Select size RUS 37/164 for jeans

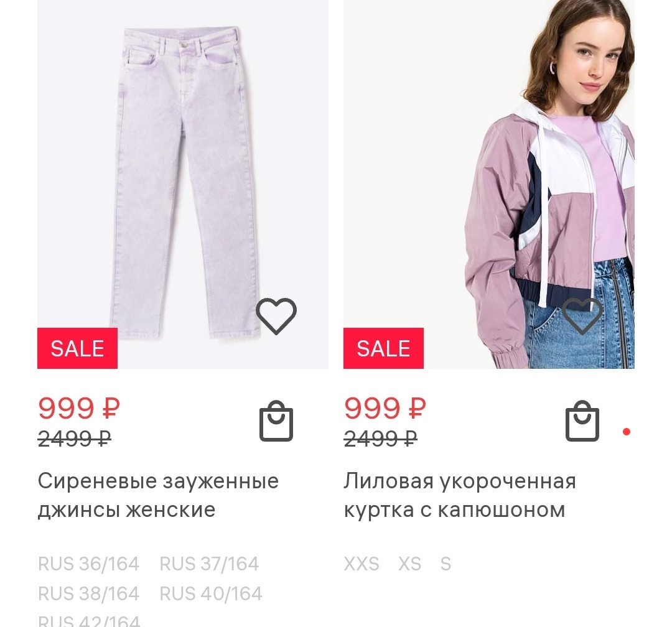(x=209, y=564)
